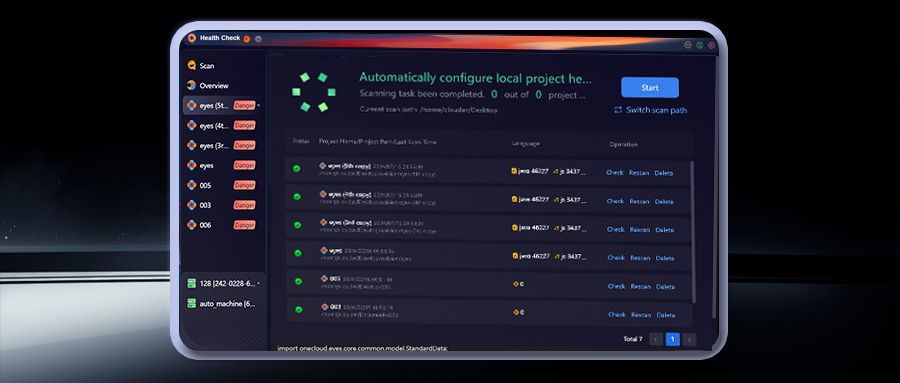Click orange icon next to Health Check title
900x383 pixels.
click(247, 39)
